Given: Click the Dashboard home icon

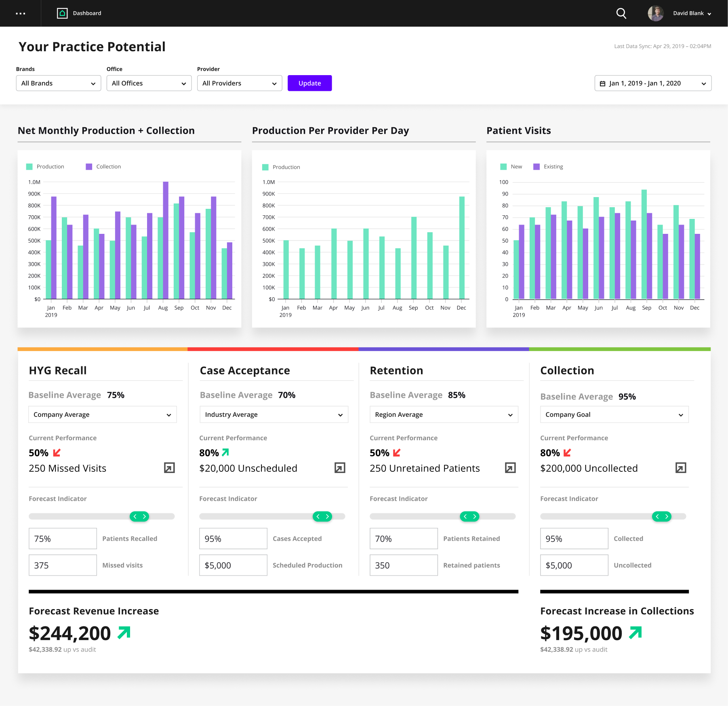Looking at the screenshot, I should tap(62, 13).
